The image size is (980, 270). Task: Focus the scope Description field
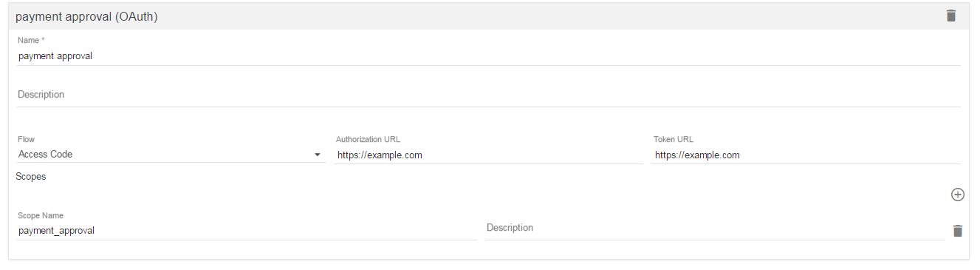[x=715, y=229]
